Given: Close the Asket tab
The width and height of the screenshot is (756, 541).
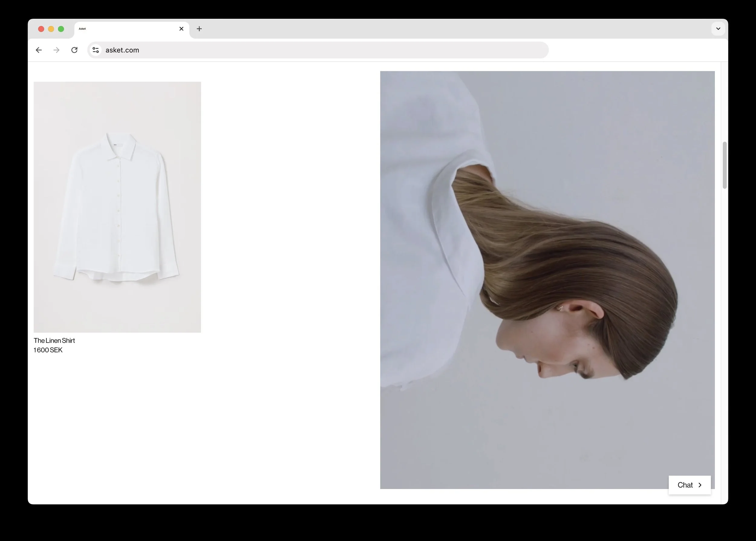Looking at the screenshot, I should (x=181, y=29).
